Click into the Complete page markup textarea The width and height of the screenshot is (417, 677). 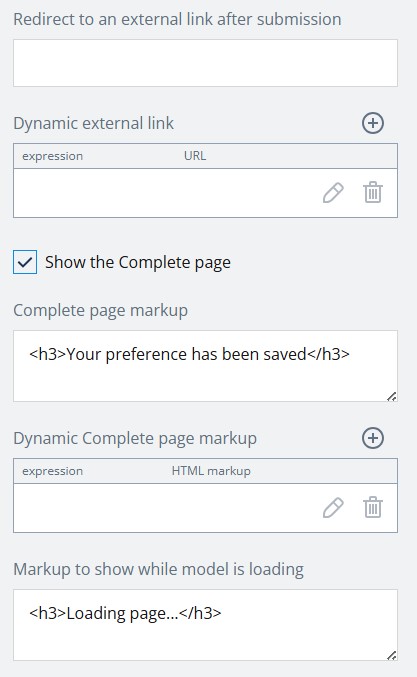[x=205, y=366]
